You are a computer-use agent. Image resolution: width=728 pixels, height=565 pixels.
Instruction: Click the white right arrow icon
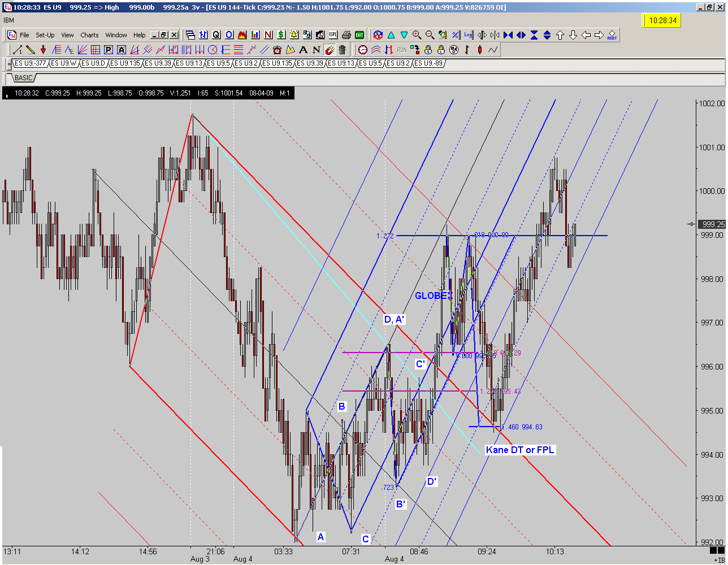pyautogui.click(x=599, y=35)
